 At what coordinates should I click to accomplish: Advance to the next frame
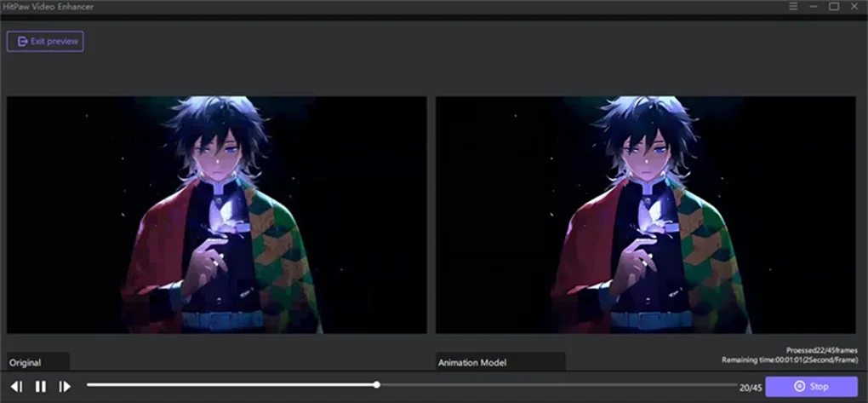pos(65,386)
